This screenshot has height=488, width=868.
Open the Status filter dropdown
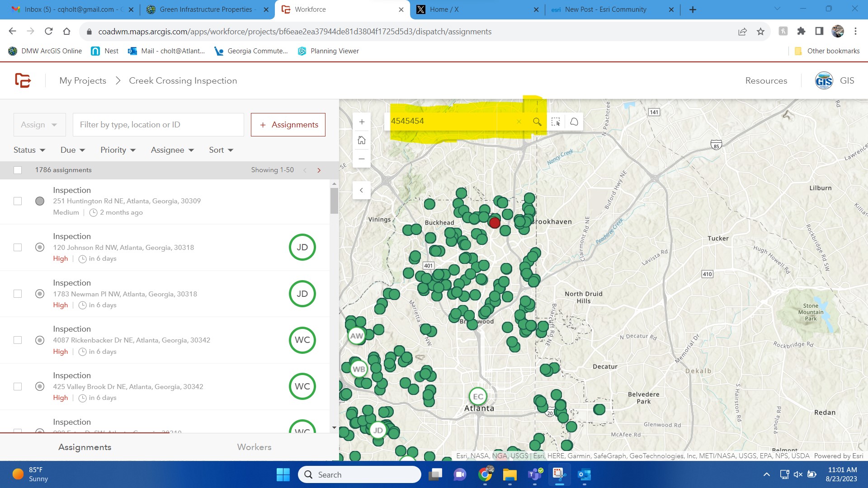click(28, 150)
